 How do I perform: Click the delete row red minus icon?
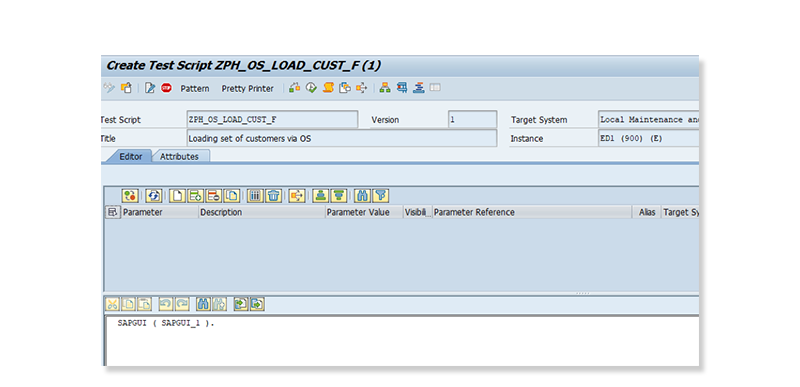[x=214, y=195]
